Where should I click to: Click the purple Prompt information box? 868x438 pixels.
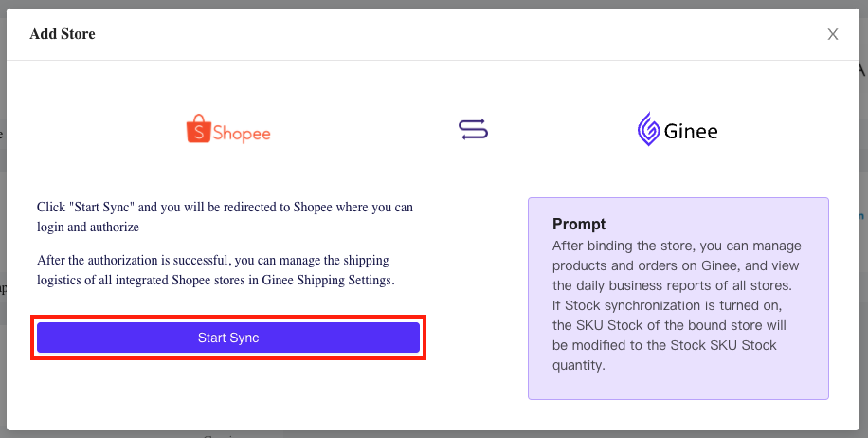(678, 299)
